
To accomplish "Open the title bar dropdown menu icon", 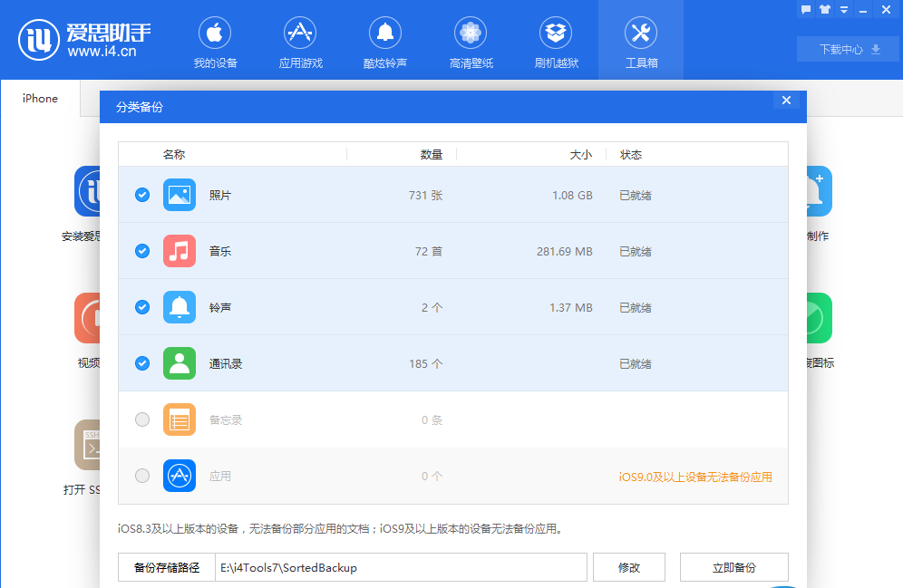I will 844,10.
